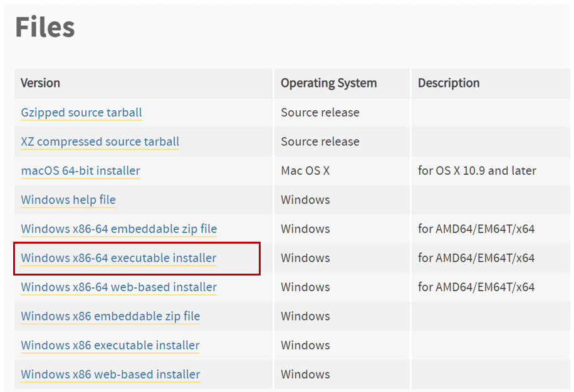Screen dimensions: 574x392
Task: Click Windows cell in x86 web-based installer row
Action: coord(305,374)
